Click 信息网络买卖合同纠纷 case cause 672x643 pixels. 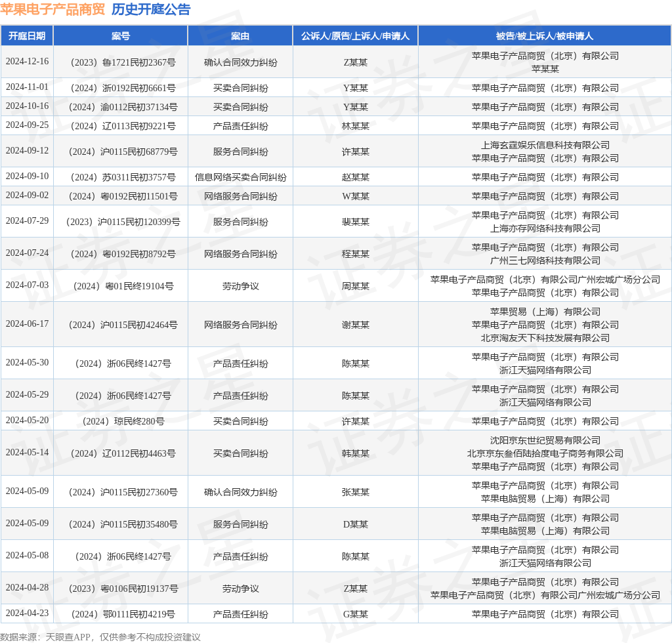tap(240, 177)
